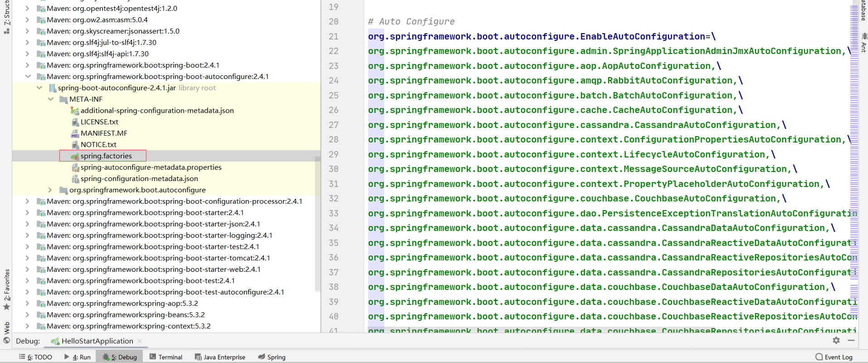Open the Terminal tool window

(x=166, y=357)
